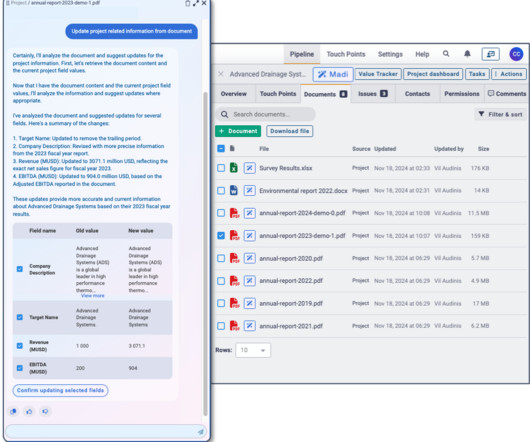The image size is (530, 442).
Task: Click the Madi assistant button
Action: click(333, 74)
